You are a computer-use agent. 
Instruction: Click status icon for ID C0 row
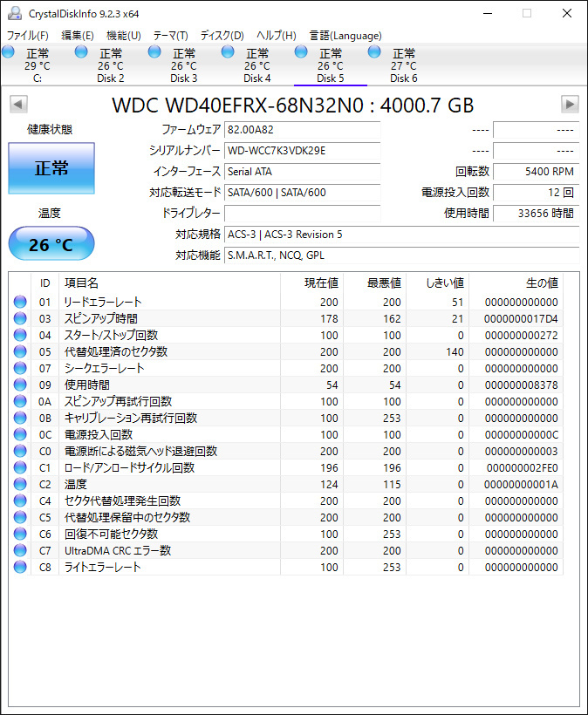point(20,451)
